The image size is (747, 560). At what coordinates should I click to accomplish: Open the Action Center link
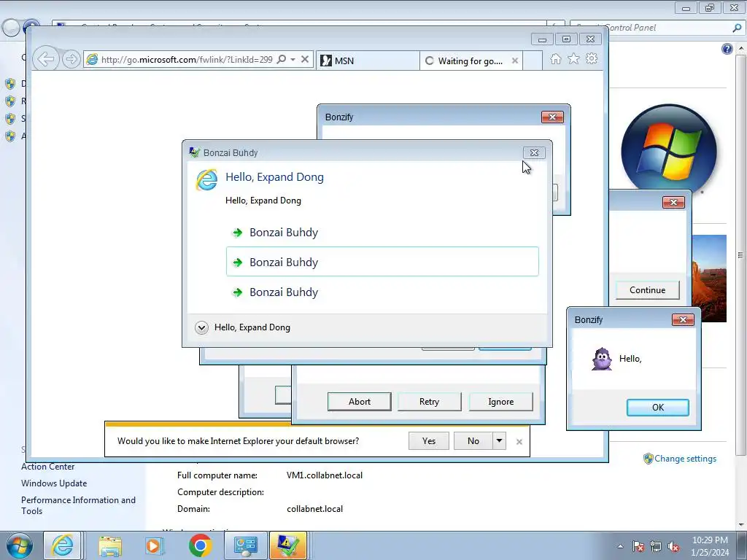click(x=47, y=467)
